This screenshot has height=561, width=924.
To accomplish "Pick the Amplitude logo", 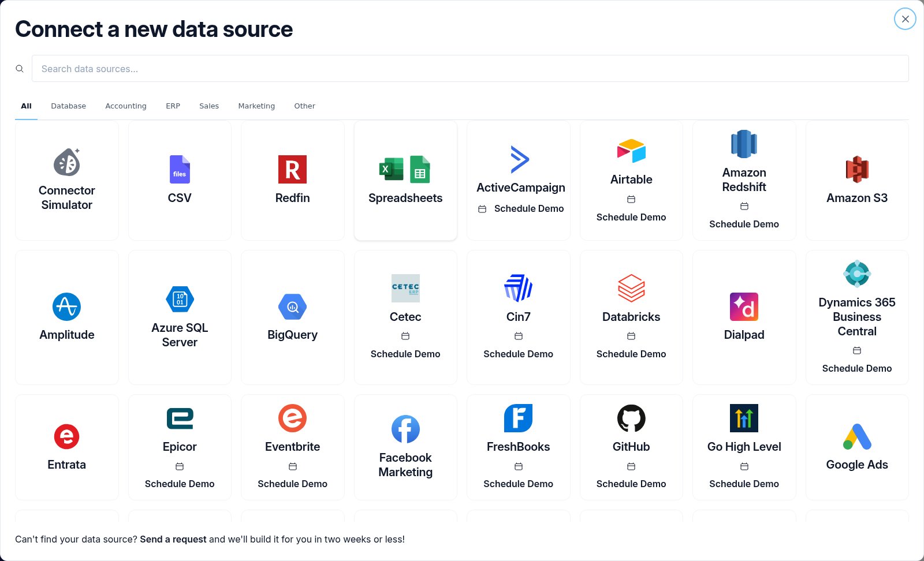I will 67,306.
